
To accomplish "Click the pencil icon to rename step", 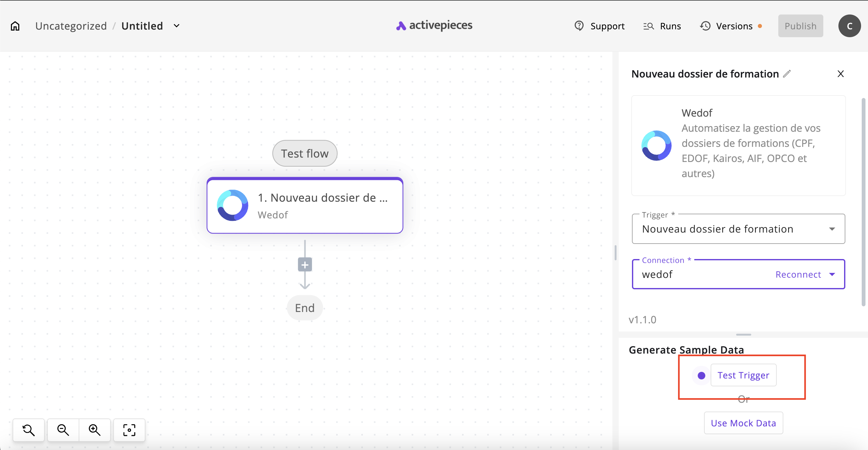I will [787, 74].
